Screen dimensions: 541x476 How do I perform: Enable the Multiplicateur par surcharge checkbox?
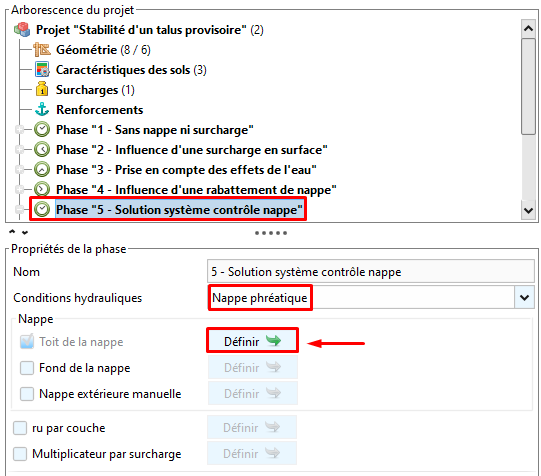(x=20, y=454)
